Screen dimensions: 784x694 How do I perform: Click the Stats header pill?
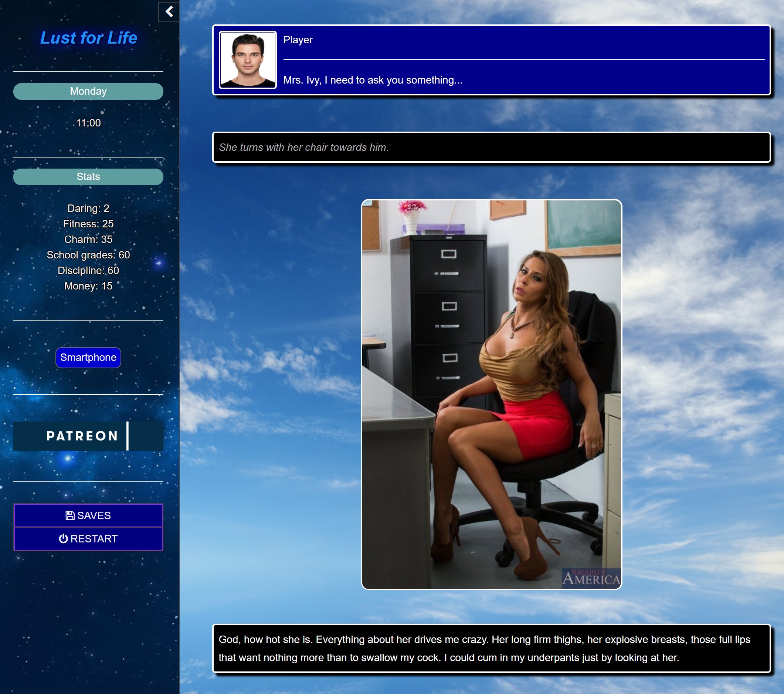pyautogui.click(x=88, y=177)
